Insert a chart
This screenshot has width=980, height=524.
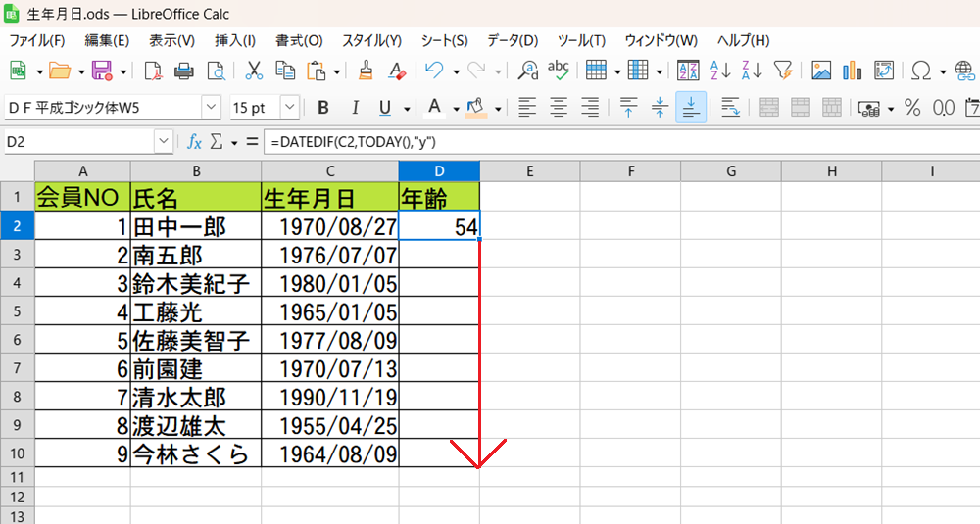[853, 71]
